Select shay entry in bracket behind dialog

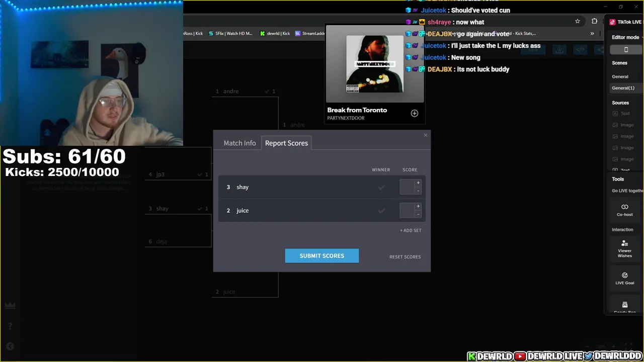pyautogui.click(x=178, y=208)
